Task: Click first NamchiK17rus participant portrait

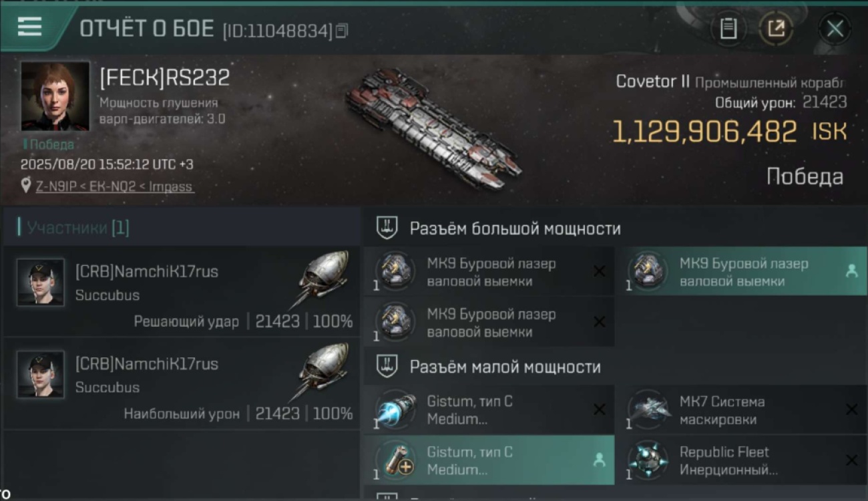Action: coord(41,283)
